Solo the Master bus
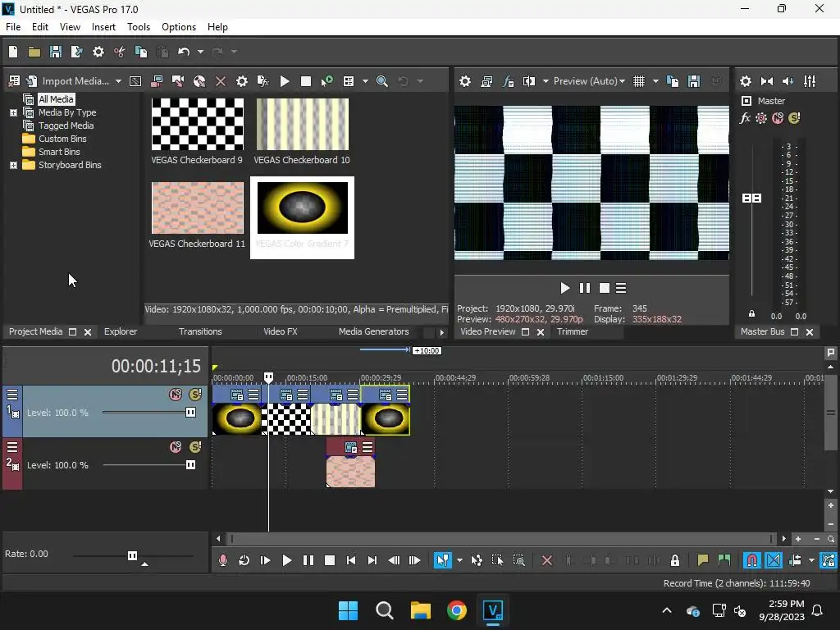This screenshot has height=630, width=840. (794, 118)
